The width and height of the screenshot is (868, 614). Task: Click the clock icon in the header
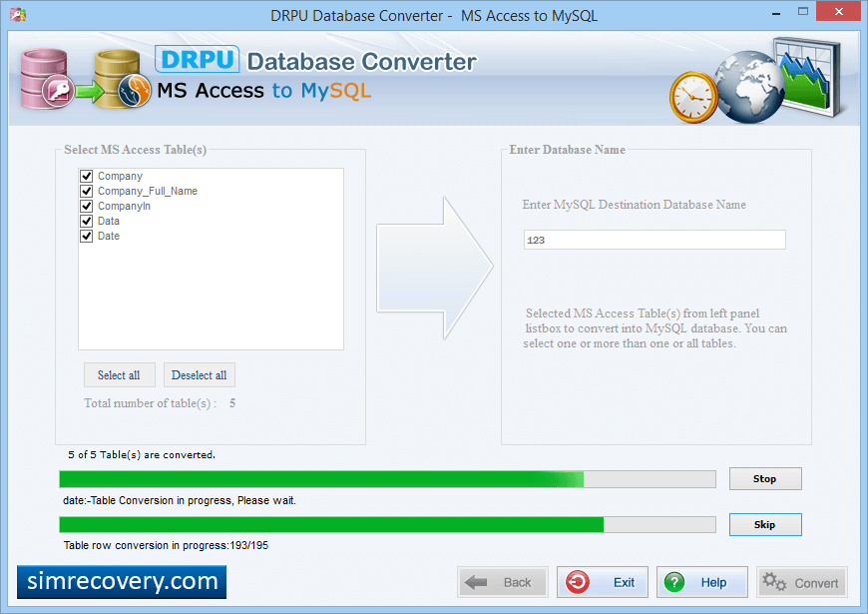[693, 97]
